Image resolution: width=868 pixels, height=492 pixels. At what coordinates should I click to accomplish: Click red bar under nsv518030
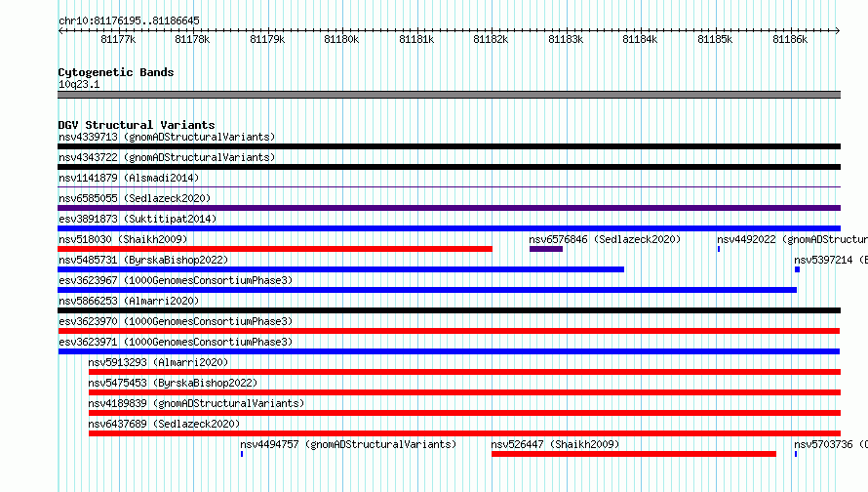(x=275, y=249)
